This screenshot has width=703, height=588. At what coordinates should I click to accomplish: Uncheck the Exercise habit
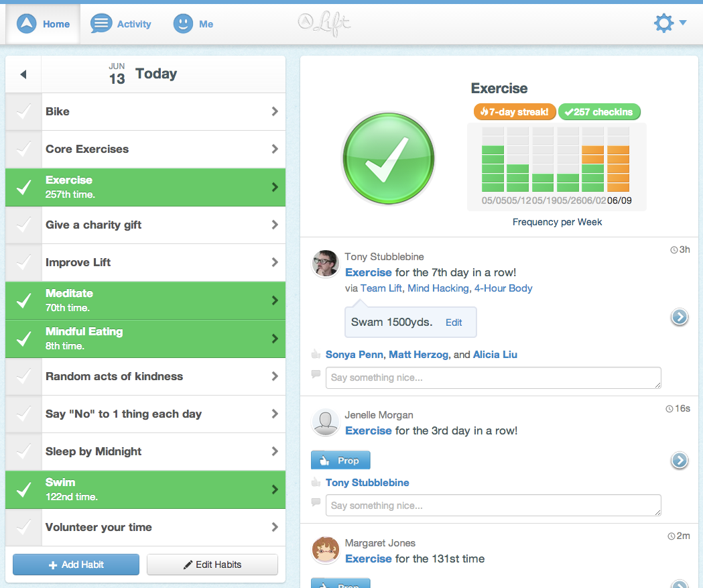point(23,188)
